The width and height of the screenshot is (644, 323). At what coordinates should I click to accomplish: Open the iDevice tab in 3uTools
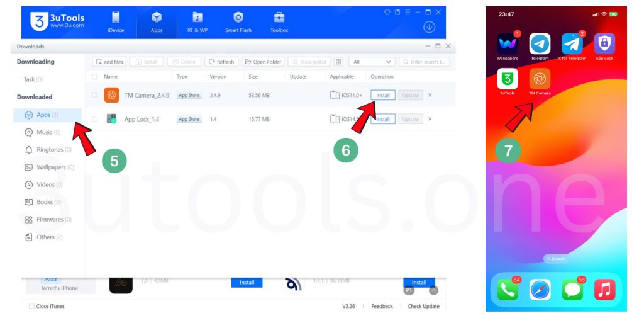[116, 23]
